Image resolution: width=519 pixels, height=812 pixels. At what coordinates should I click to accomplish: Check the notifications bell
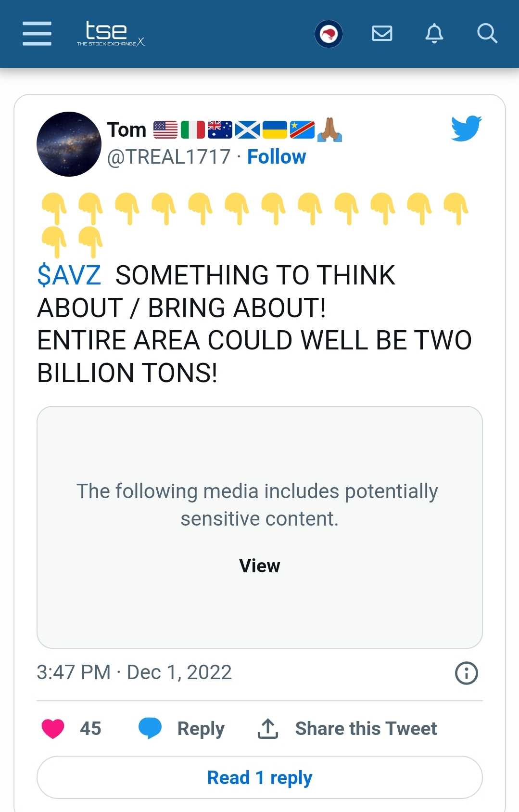coord(434,33)
